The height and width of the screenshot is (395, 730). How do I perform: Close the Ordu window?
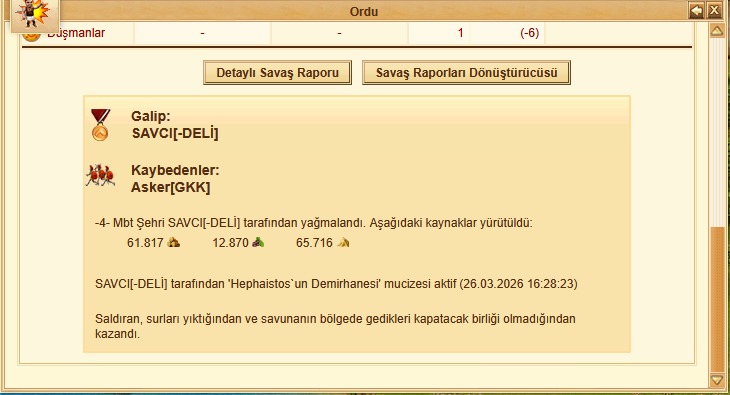point(714,11)
